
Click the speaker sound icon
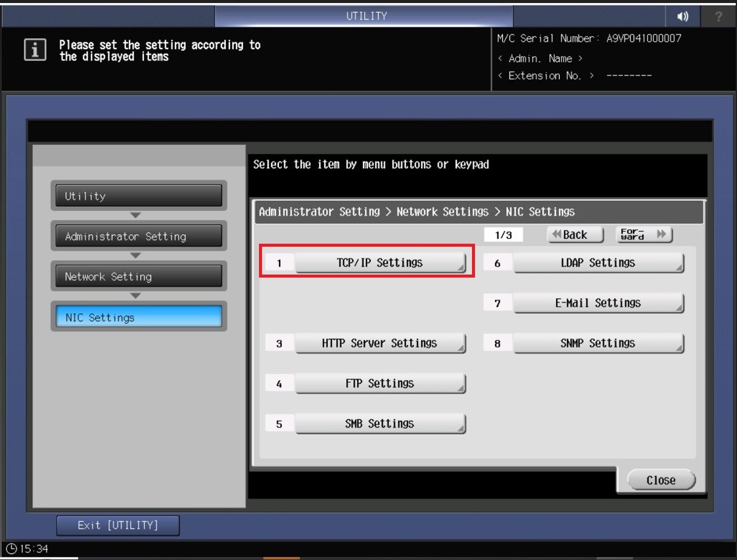[x=683, y=16]
